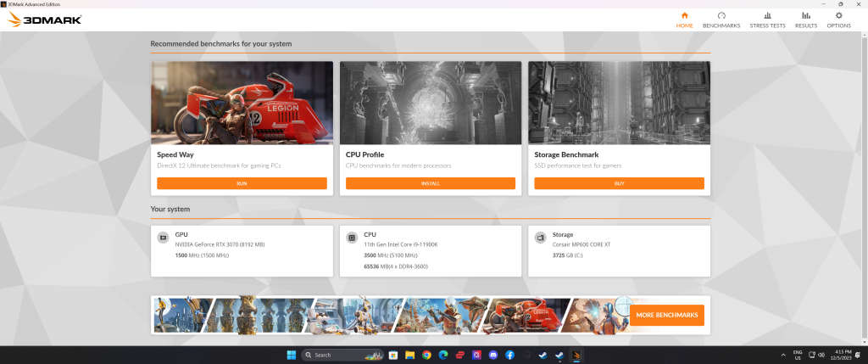Open the Windows Start menu
Screen dimensions: 868x364
tap(291, 355)
